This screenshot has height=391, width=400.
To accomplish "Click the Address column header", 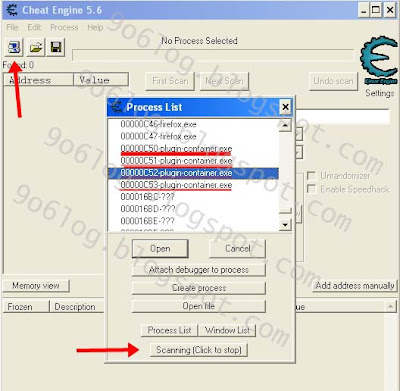I will click(x=38, y=80).
